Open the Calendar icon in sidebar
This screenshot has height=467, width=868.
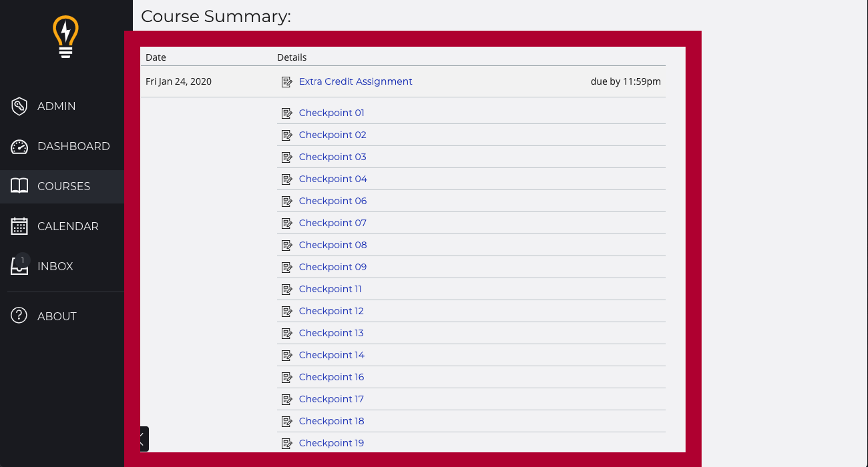point(19,226)
